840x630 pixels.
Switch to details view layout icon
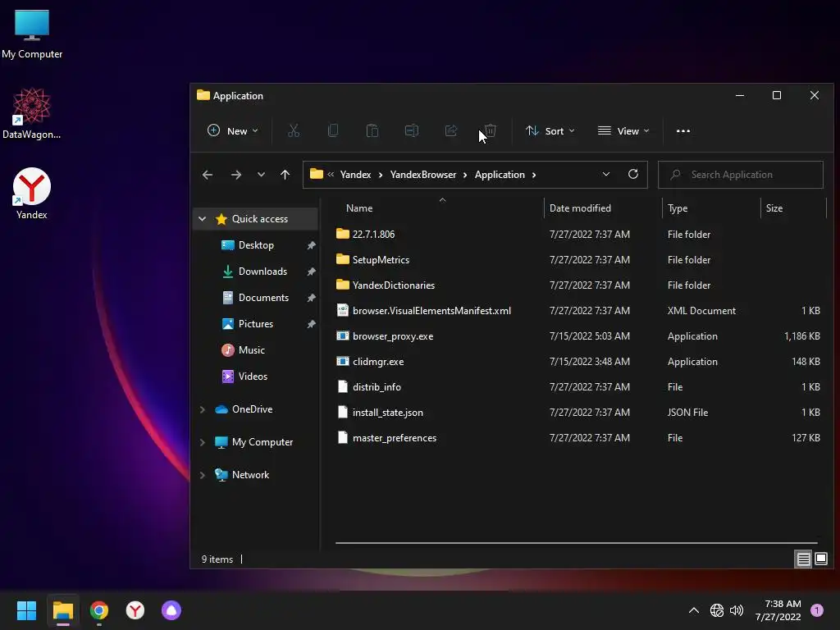coord(804,559)
